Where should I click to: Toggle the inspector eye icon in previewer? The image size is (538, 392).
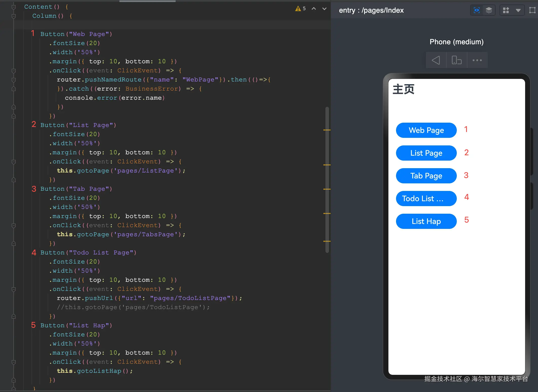click(477, 10)
